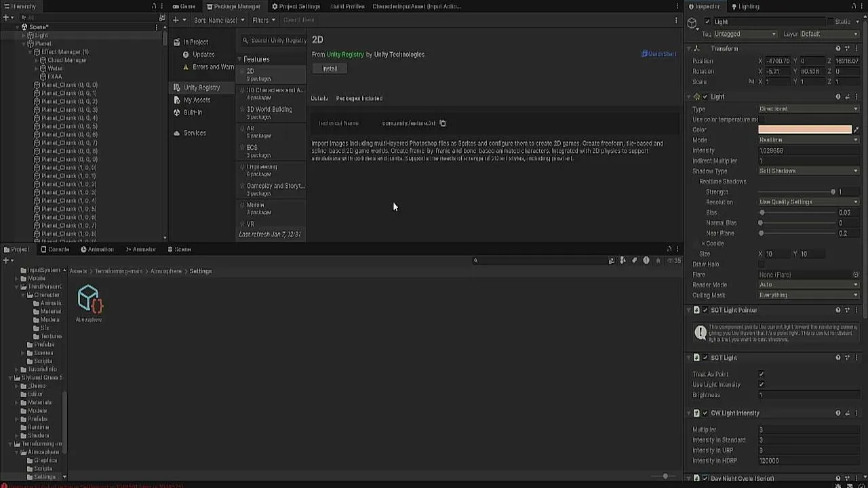
Task: Open the Shadow Type dropdown
Action: point(808,171)
